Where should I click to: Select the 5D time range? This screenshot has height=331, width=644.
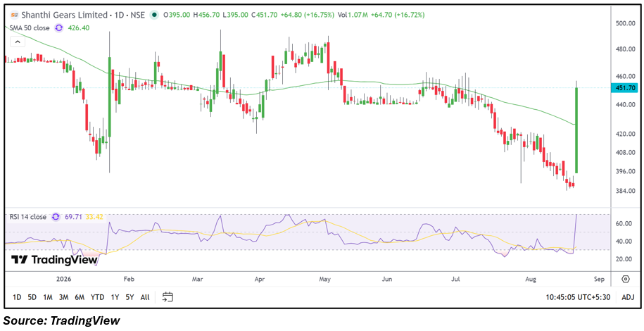(32, 297)
